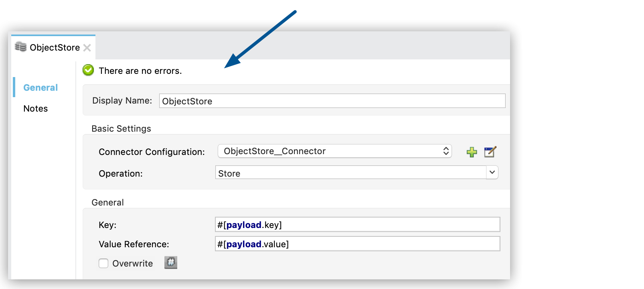Image resolution: width=644 pixels, height=289 pixels.
Task: Click the 'Basic Settings' section heading
Action: pyautogui.click(x=121, y=128)
